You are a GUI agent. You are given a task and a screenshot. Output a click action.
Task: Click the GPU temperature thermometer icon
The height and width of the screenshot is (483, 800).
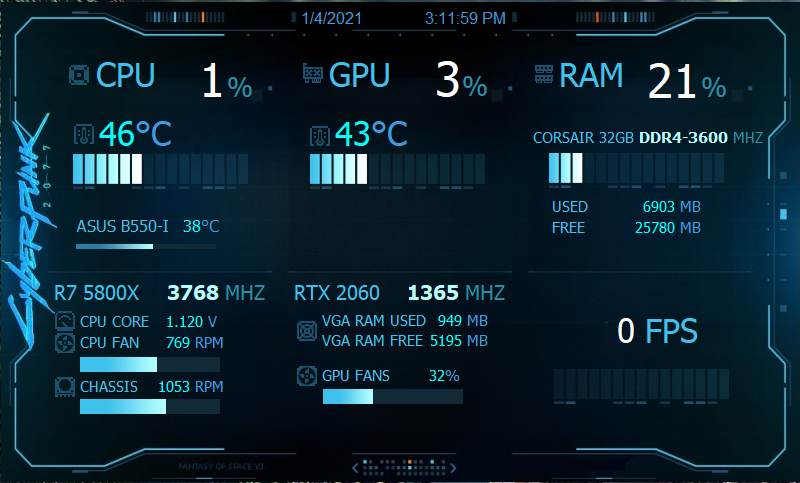tap(319, 135)
